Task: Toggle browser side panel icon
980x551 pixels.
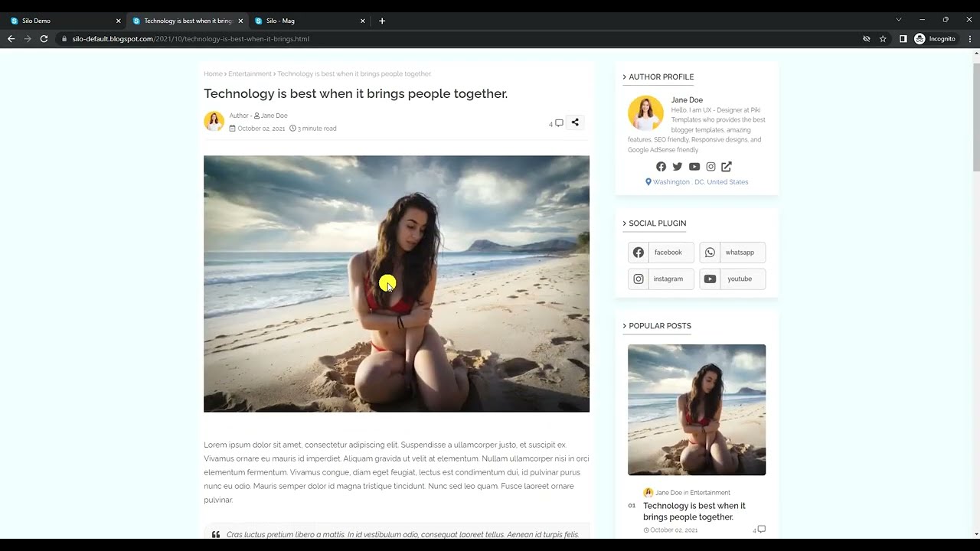Action: tap(903, 39)
